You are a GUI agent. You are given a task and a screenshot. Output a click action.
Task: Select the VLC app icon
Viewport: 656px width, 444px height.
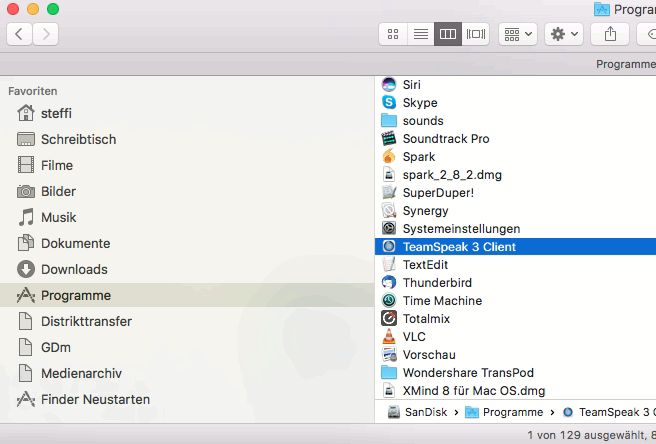tap(389, 337)
